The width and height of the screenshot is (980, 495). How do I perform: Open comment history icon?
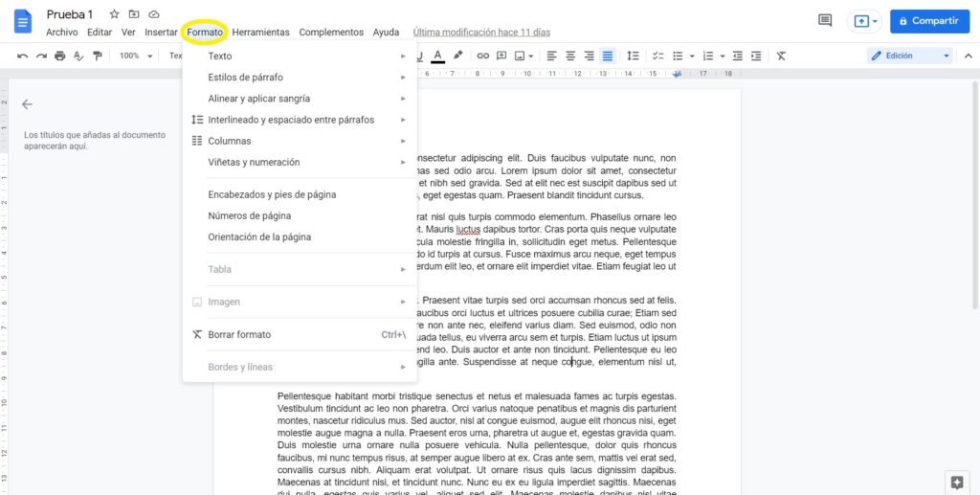825,21
